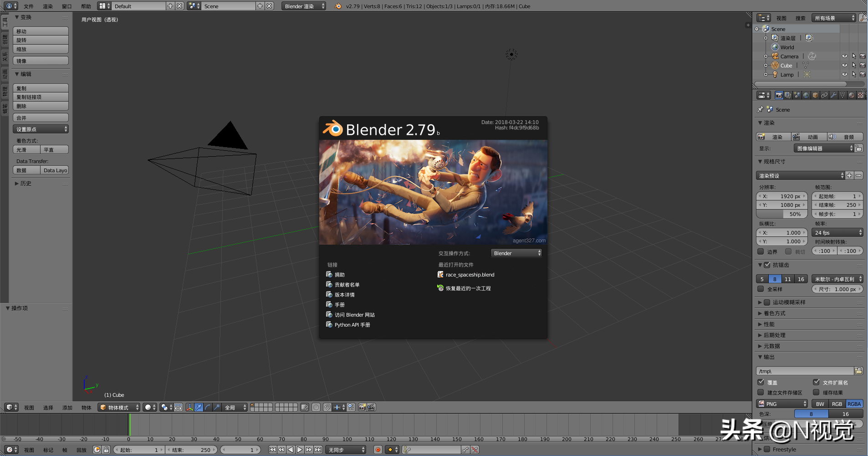
Task: Open the 渲染 Render menu in top bar
Action: 48,6
